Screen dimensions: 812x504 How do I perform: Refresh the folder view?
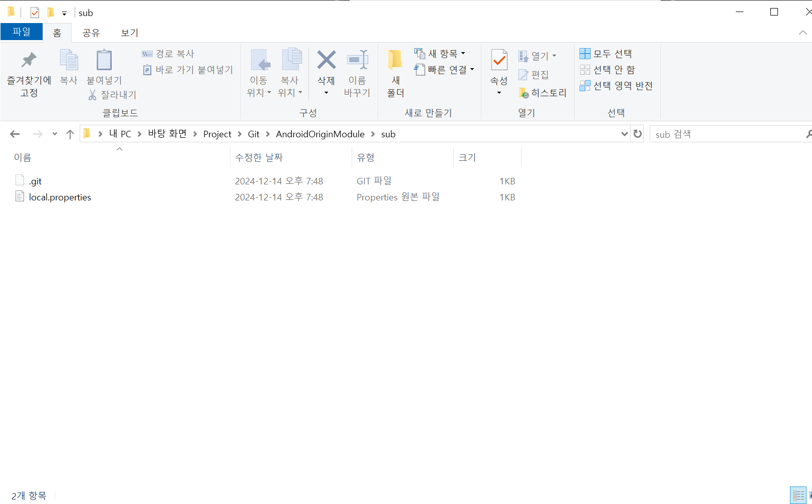point(637,134)
